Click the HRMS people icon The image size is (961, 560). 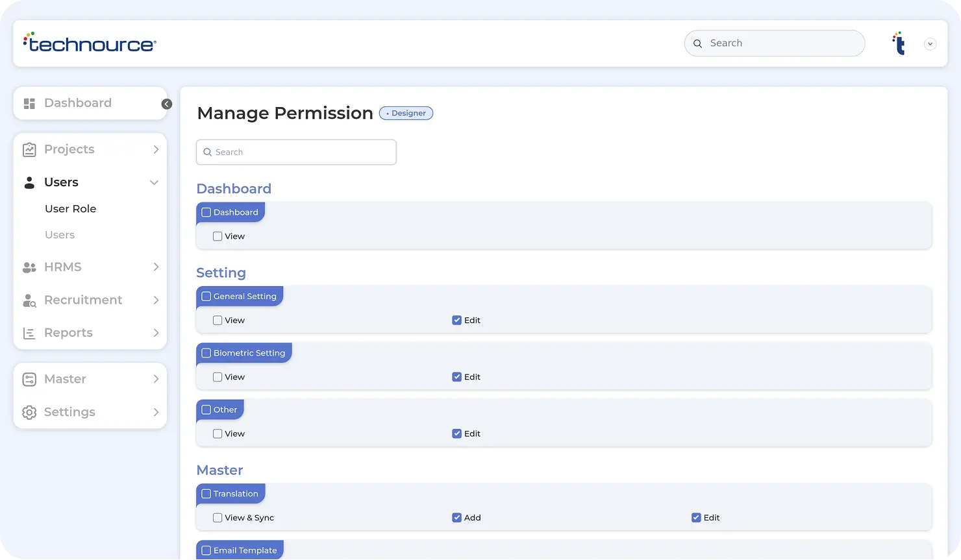pos(29,267)
